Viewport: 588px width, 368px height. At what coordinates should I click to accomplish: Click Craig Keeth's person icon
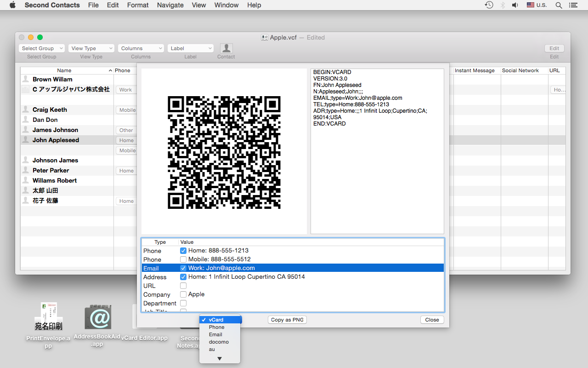tap(26, 109)
